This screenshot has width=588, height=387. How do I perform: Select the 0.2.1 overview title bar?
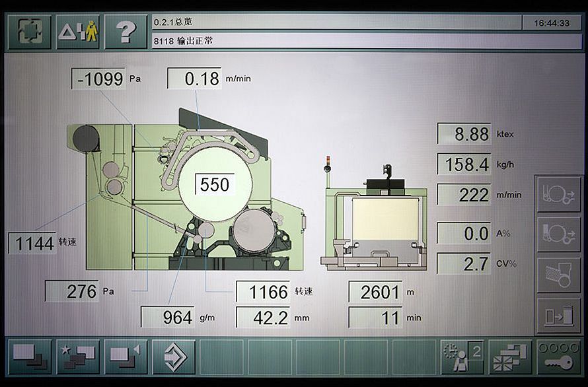click(x=336, y=22)
